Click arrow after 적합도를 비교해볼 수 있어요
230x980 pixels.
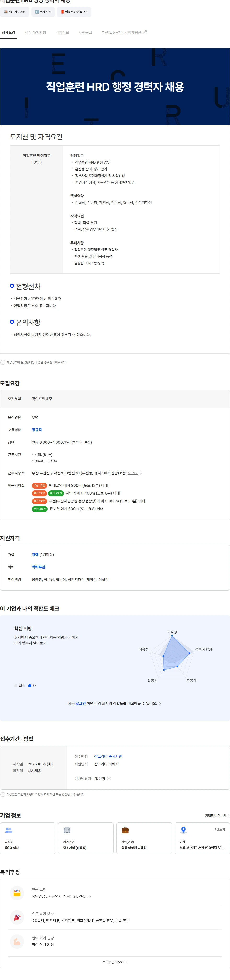160,703
